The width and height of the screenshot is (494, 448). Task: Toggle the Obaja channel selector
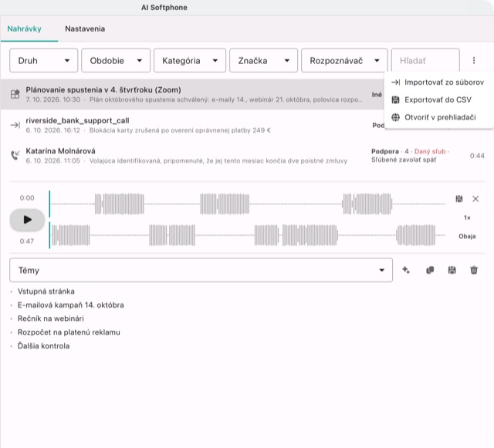tap(467, 236)
